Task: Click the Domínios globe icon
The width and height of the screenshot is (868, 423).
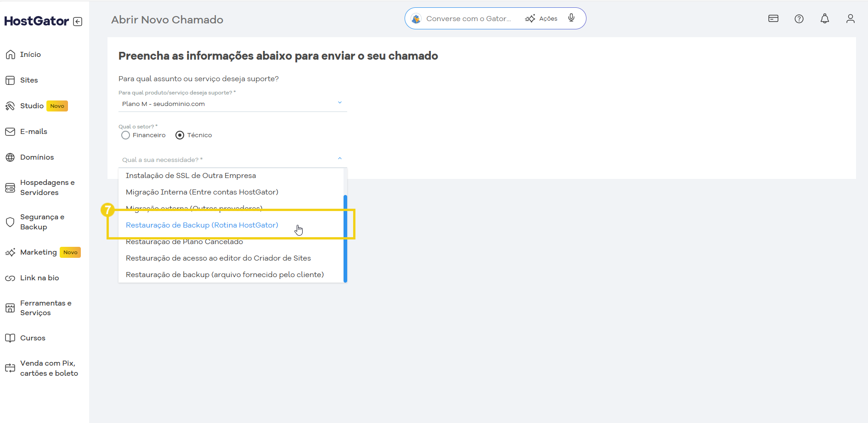Action: click(10, 157)
